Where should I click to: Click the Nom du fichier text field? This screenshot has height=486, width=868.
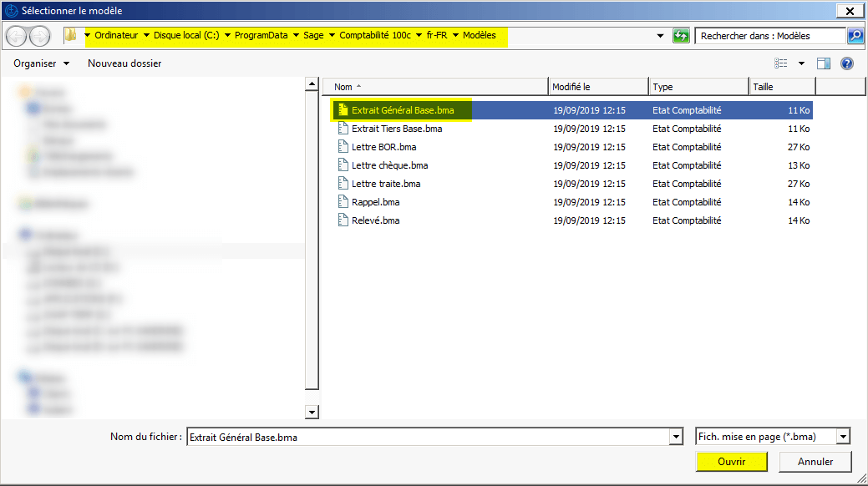pyautogui.click(x=426, y=437)
